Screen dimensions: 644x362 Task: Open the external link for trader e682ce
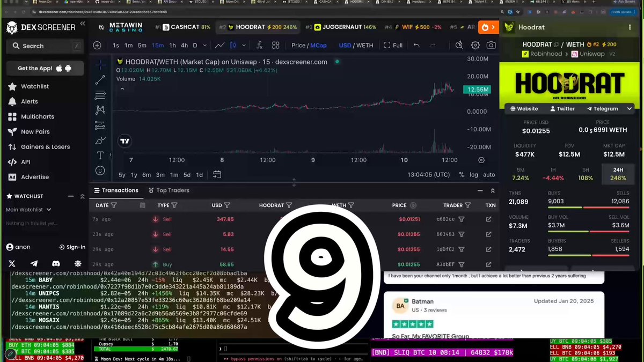pyautogui.click(x=488, y=219)
